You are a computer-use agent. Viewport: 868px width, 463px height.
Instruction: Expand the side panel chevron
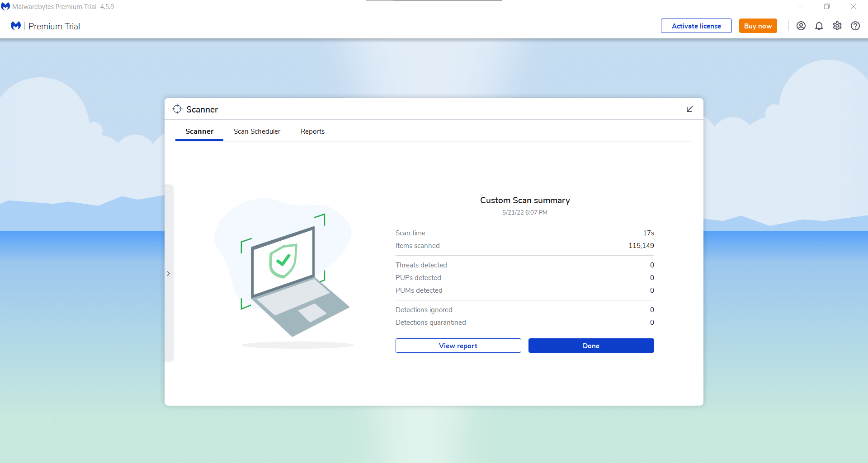(169, 273)
